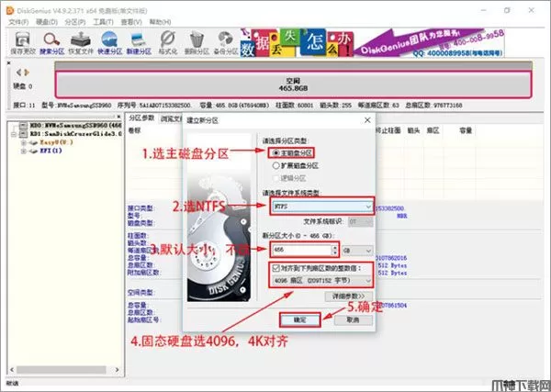Select the 主磁盘分区 radio button
The height and width of the screenshot is (392, 551).
coord(276,152)
